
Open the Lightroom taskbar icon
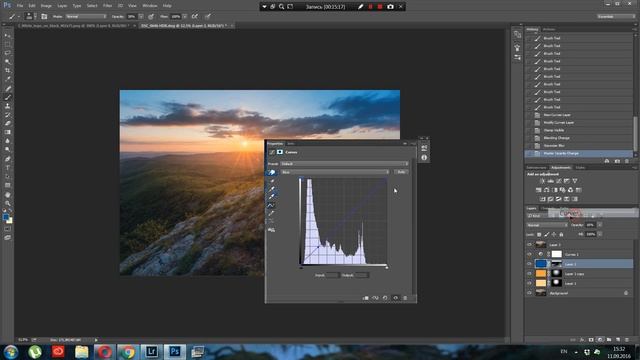151,351
